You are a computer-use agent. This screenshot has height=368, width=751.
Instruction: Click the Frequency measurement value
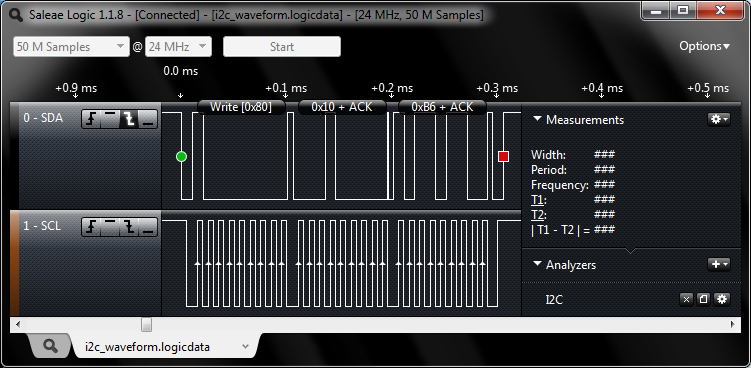tap(604, 184)
